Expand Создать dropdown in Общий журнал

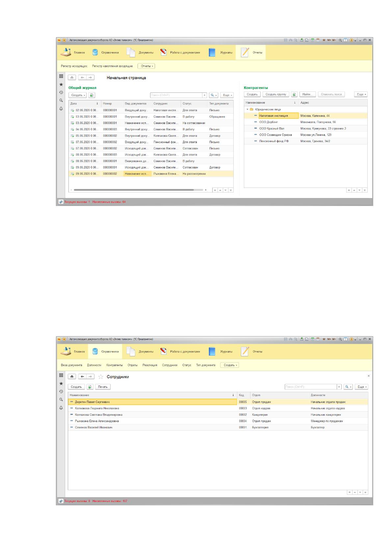[78, 95]
